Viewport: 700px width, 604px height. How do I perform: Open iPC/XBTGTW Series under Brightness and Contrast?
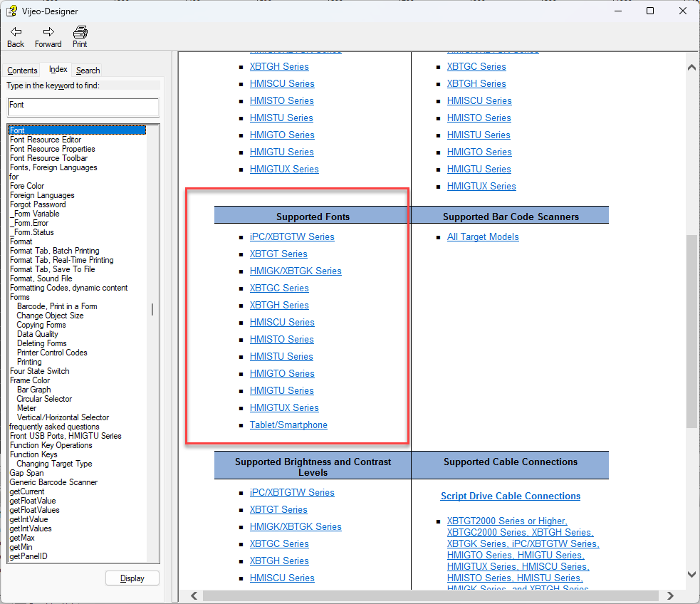[x=292, y=492]
